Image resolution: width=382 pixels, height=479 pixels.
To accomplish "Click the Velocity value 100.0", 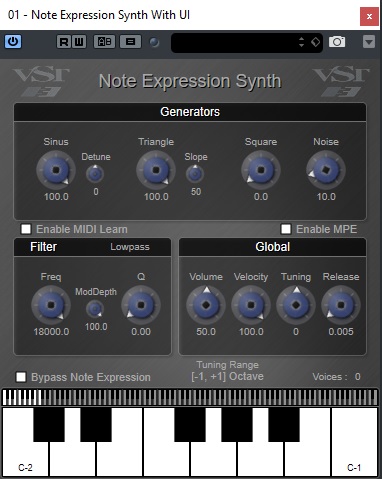I will (251, 332).
